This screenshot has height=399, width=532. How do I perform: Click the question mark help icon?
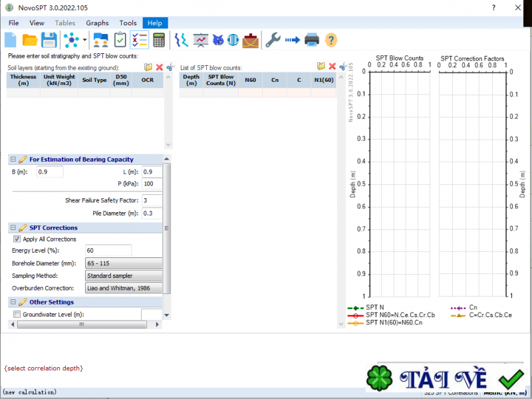tap(331, 40)
